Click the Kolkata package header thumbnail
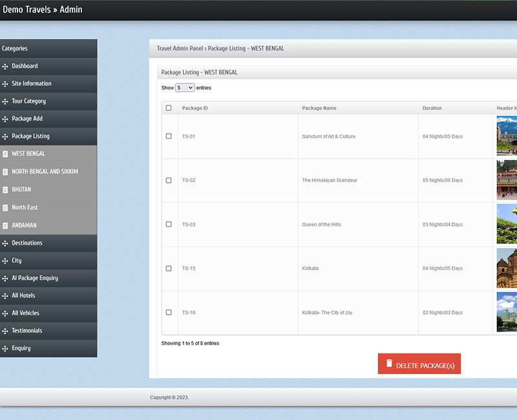Screen dimensions: 517x420 click(x=507, y=268)
